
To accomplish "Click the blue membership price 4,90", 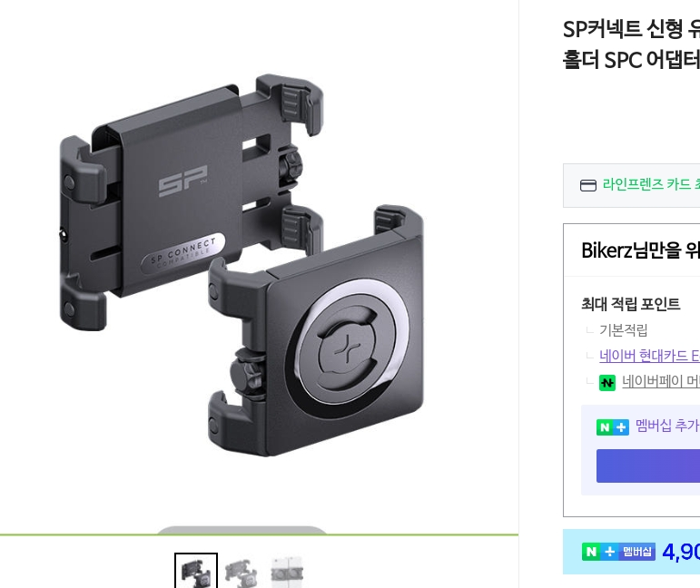I will [681, 552].
